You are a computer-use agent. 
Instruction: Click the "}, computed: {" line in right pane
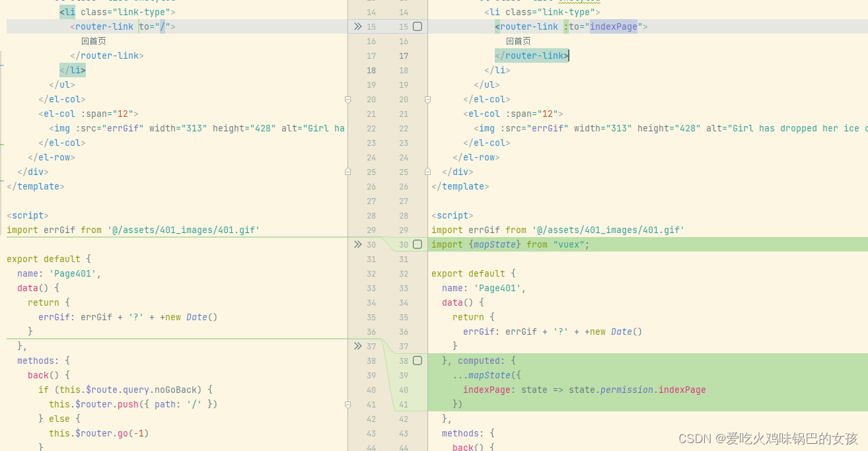click(x=479, y=361)
